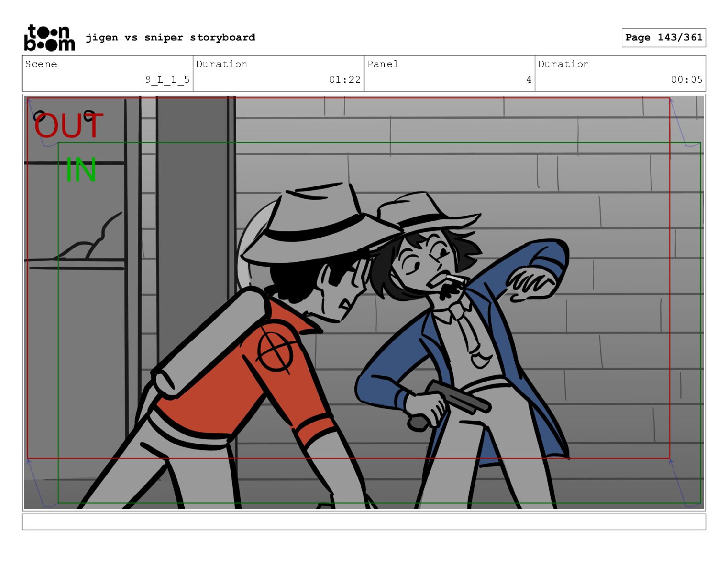This screenshot has width=728, height=563.
Task: Click the "Page 143/361" page indicator
Action: click(x=664, y=38)
